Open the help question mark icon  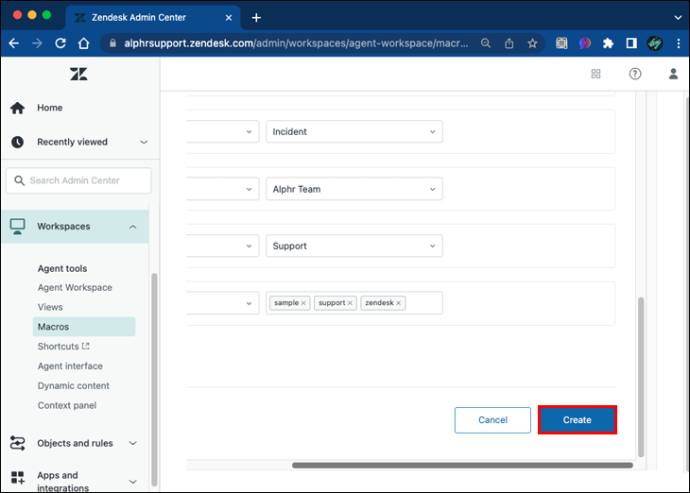click(635, 74)
